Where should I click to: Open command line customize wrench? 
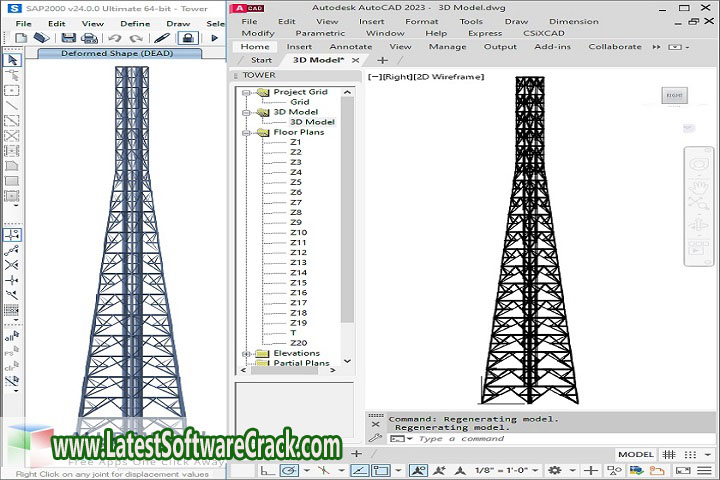tap(376, 438)
